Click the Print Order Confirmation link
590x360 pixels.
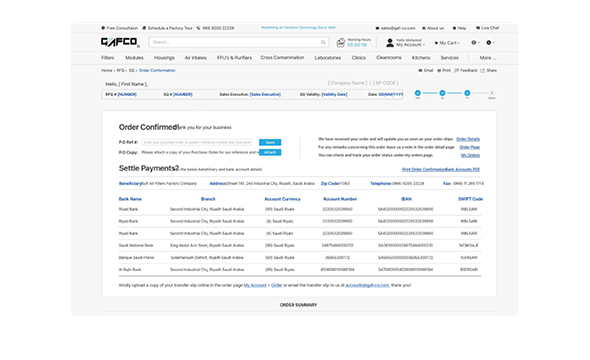pyautogui.click(x=424, y=169)
